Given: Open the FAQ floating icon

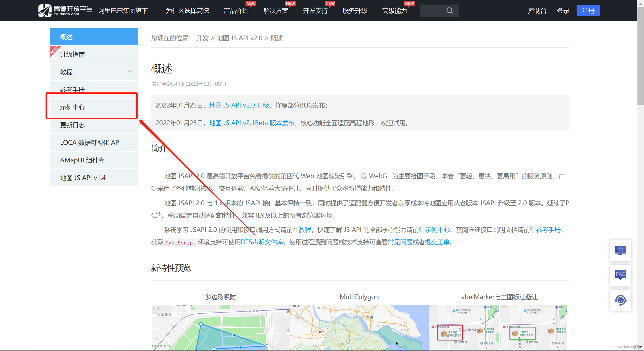Looking at the screenshot, I should tap(620, 275).
